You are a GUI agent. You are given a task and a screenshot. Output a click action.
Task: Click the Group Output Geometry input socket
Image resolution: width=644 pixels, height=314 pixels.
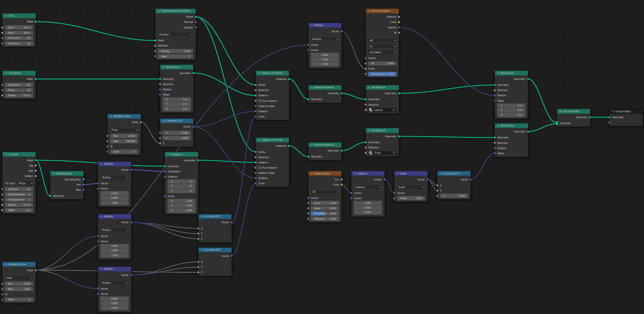(609, 117)
